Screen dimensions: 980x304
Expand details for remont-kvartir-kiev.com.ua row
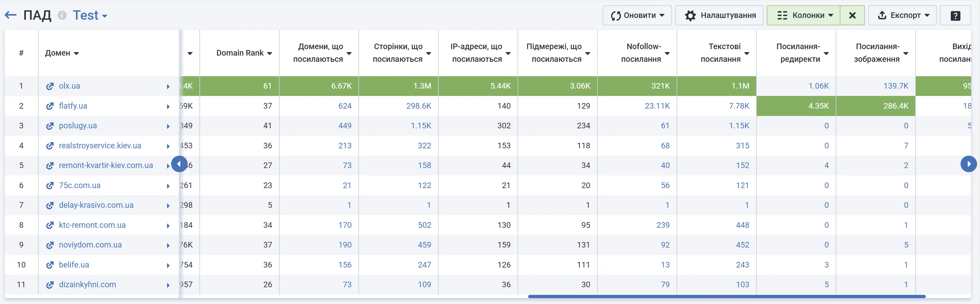click(168, 166)
